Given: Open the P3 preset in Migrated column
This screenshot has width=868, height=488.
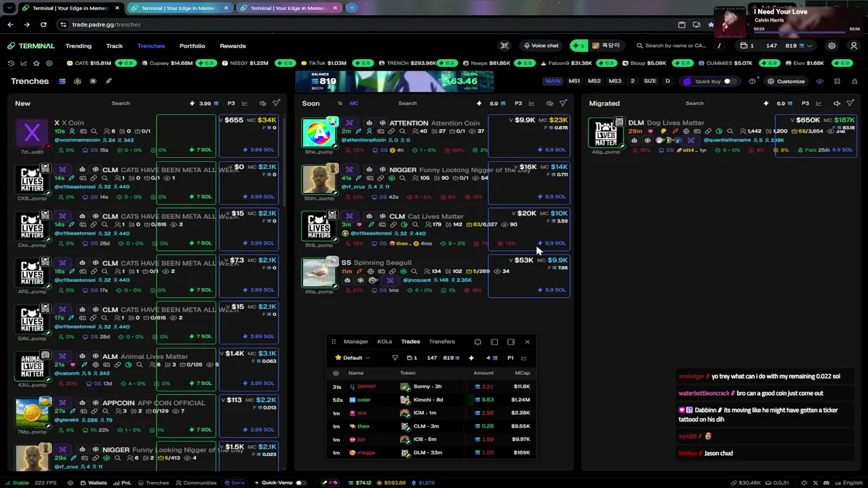Looking at the screenshot, I should [x=805, y=103].
